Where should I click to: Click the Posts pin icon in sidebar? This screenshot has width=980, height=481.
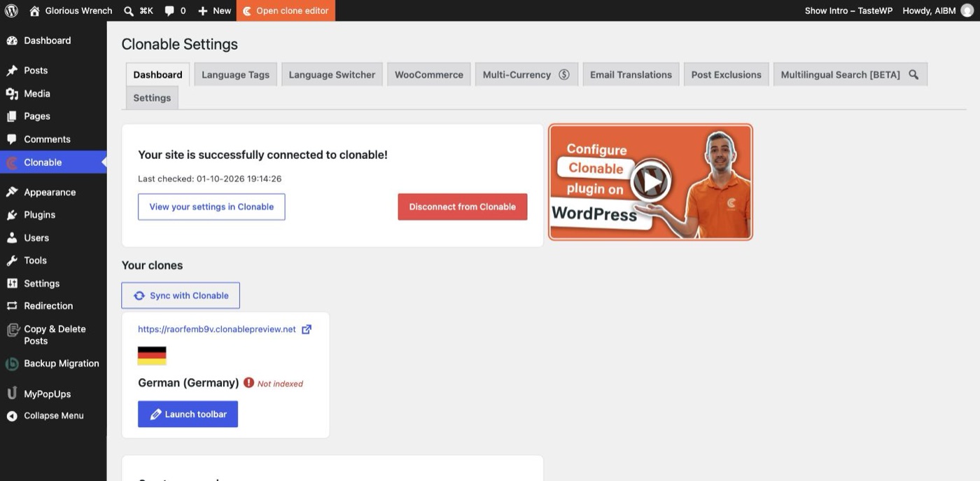tap(12, 71)
